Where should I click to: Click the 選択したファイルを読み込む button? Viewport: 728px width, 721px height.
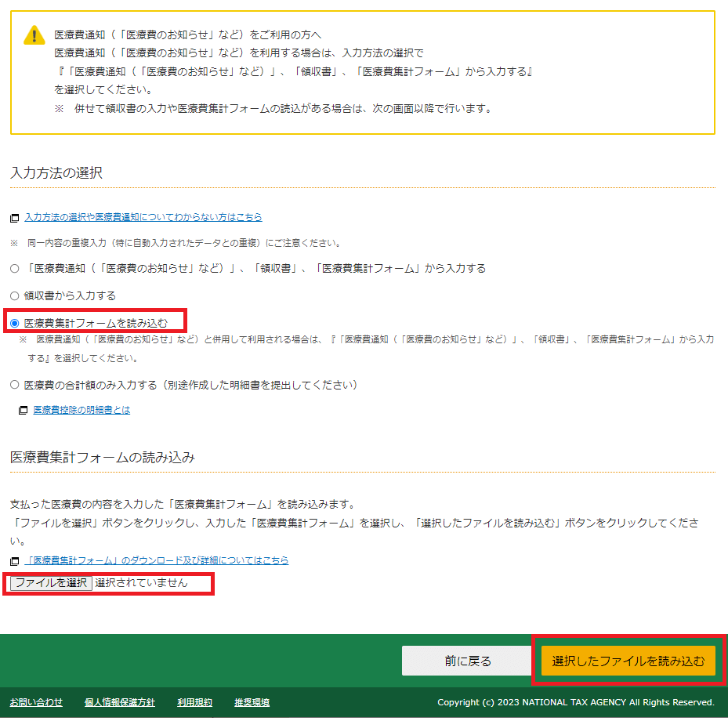(628, 661)
